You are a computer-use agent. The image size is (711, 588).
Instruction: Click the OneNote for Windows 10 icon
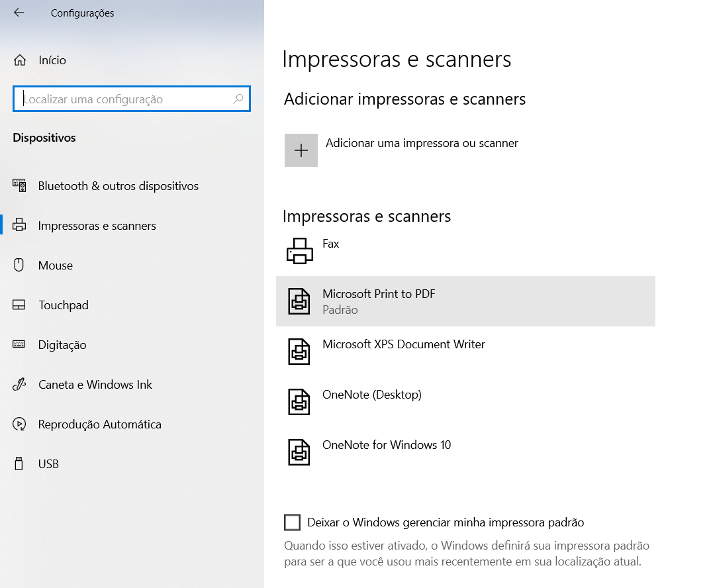[x=299, y=452]
